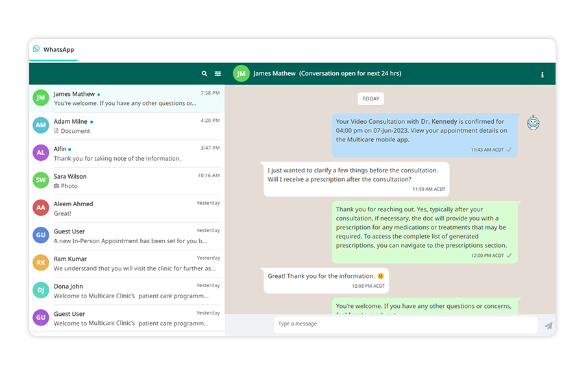588x365 pixels.
Task: Click the camera photo icon under Sara Wilson
Action: click(x=56, y=186)
